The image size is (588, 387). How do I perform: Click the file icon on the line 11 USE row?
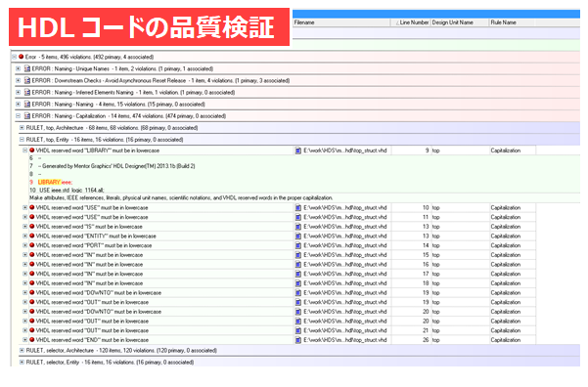298,217
